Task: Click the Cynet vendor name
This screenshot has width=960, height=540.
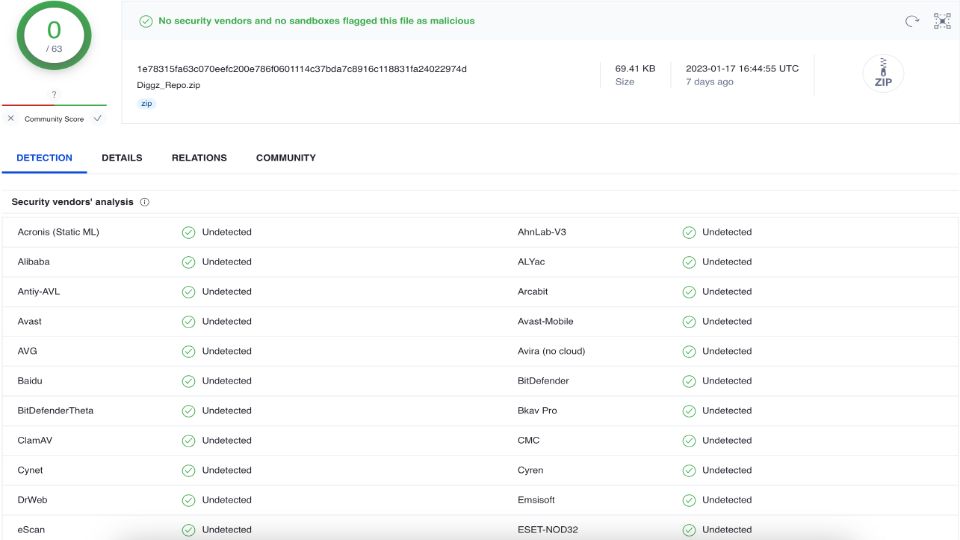Action: pos(30,470)
